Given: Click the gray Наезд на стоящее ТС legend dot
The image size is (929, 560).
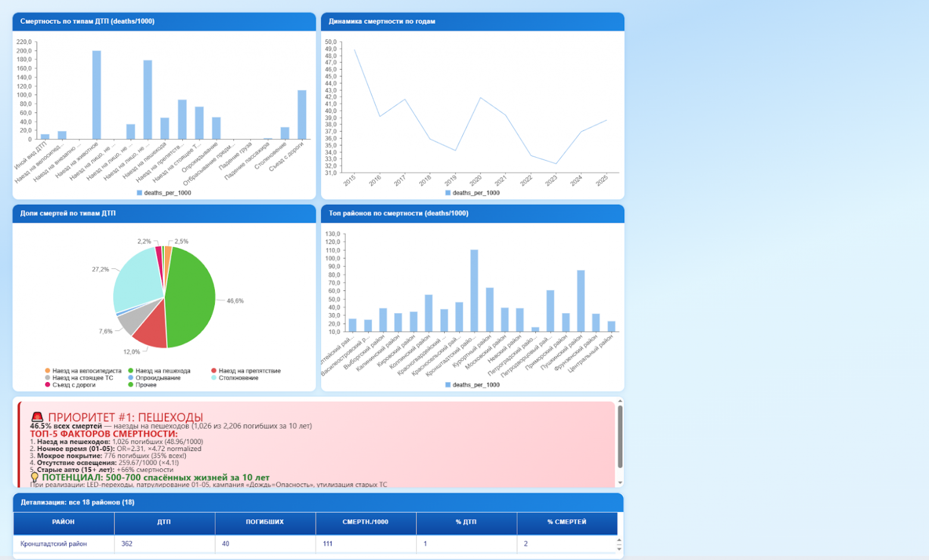Looking at the screenshot, I should coord(48,378).
